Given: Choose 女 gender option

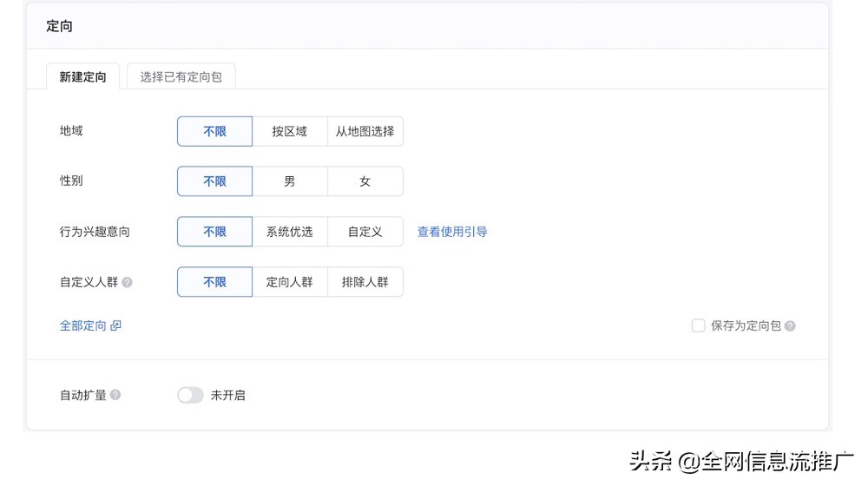Looking at the screenshot, I should [365, 181].
